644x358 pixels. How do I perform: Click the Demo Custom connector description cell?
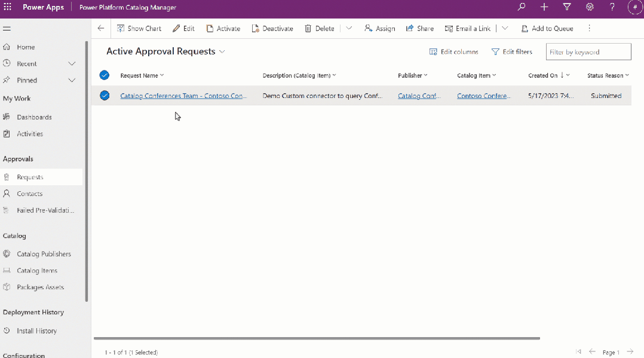(x=323, y=96)
